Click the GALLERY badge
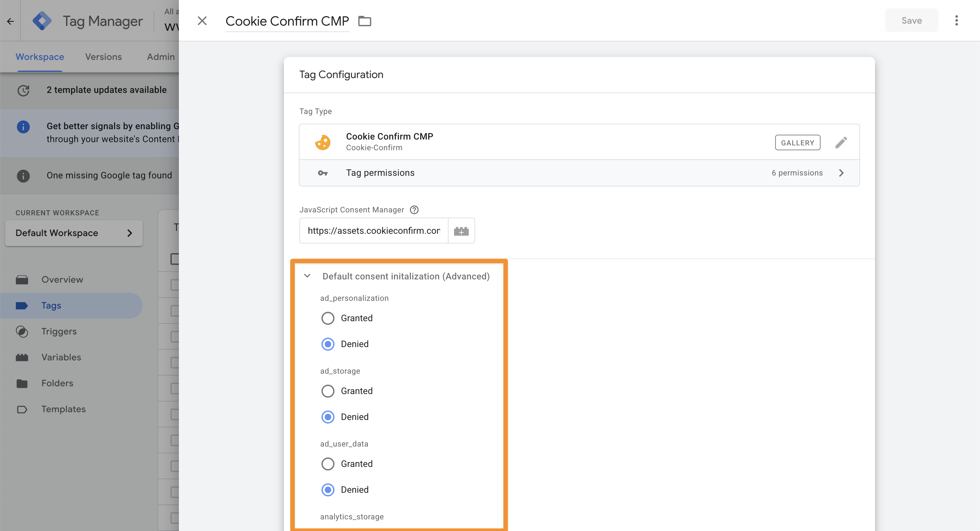980x531 pixels. (x=798, y=142)
